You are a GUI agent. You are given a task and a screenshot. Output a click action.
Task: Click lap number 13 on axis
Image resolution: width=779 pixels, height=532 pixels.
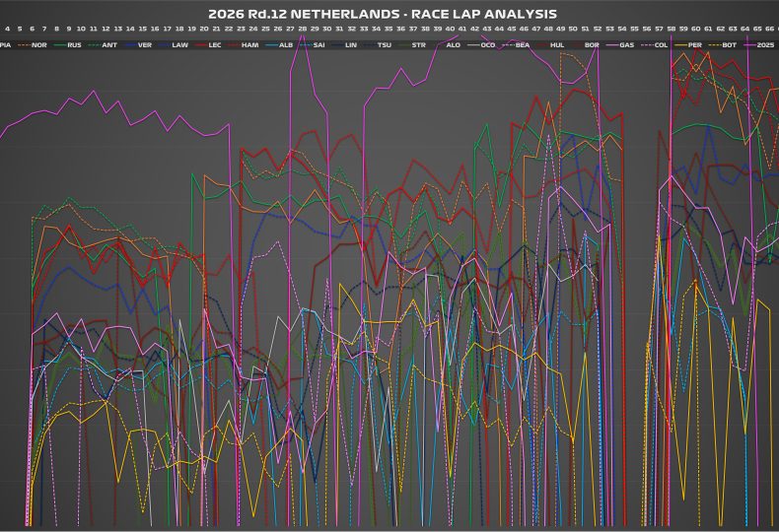[x=117, y=30]
